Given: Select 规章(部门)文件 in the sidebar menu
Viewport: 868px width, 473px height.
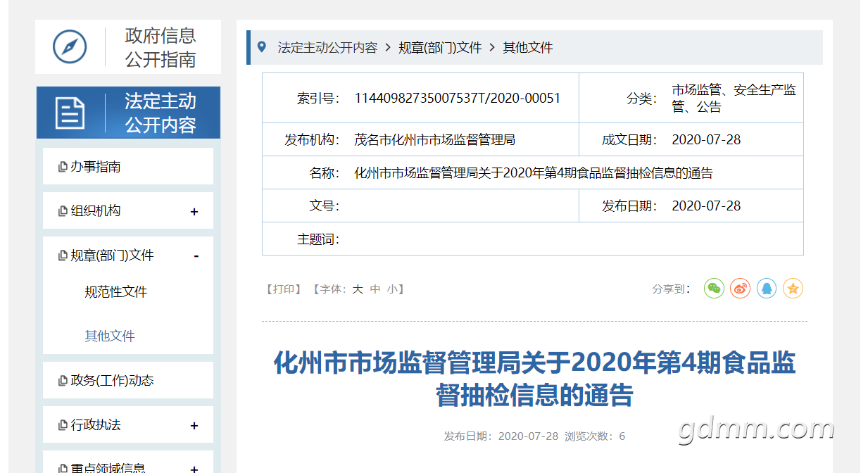Looking at the screenshot, I should tap(112, 256).
